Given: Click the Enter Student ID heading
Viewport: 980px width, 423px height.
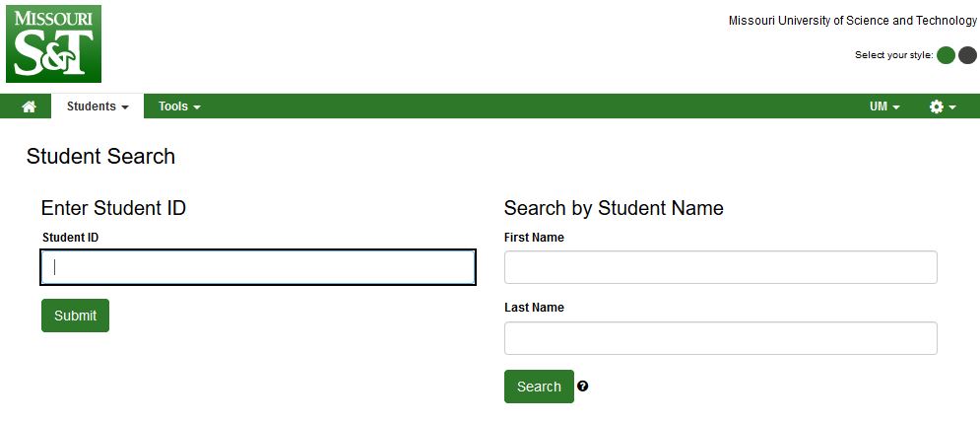Looking at the screenshot, I should 113,208.
